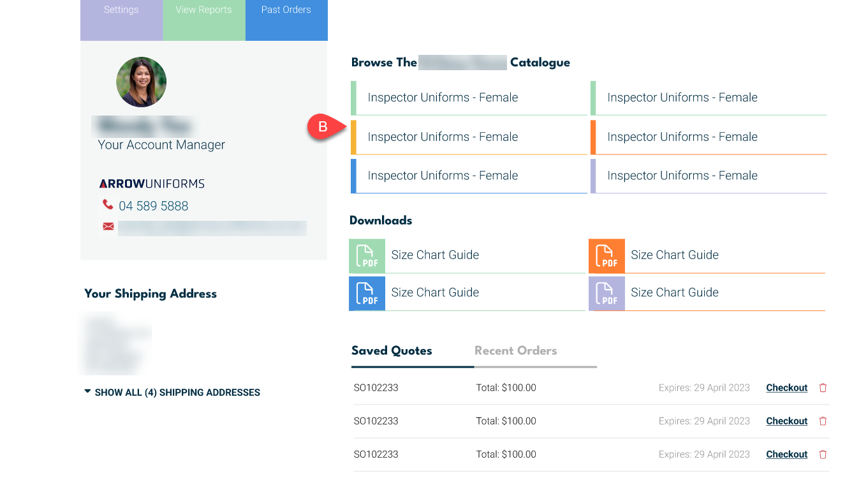This screenshot has width=868, height=487.
Task: Open the yellow-marked Inspector Uniforms catalogue item
Action: coord(443,137)
